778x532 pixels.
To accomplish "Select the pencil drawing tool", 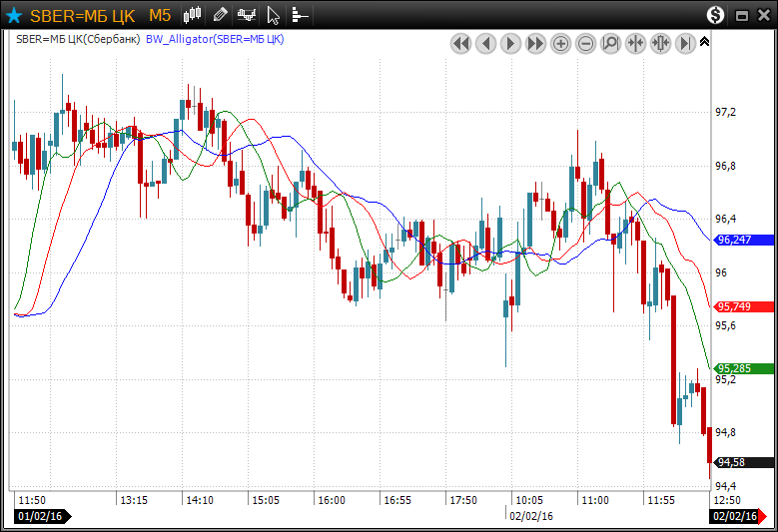I will coord(221,15).
